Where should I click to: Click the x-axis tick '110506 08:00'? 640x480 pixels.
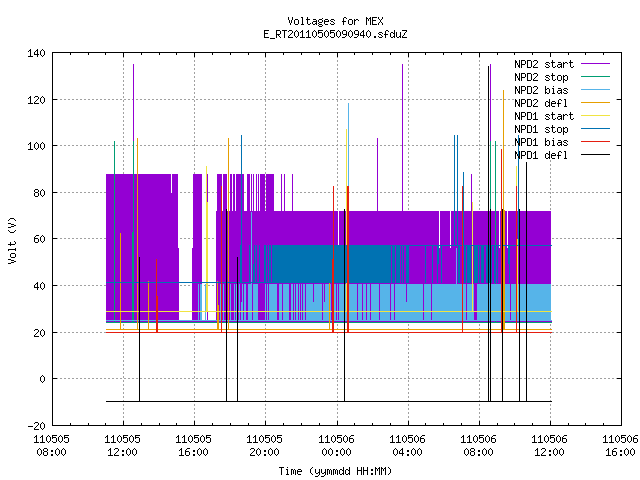(478, 446)
